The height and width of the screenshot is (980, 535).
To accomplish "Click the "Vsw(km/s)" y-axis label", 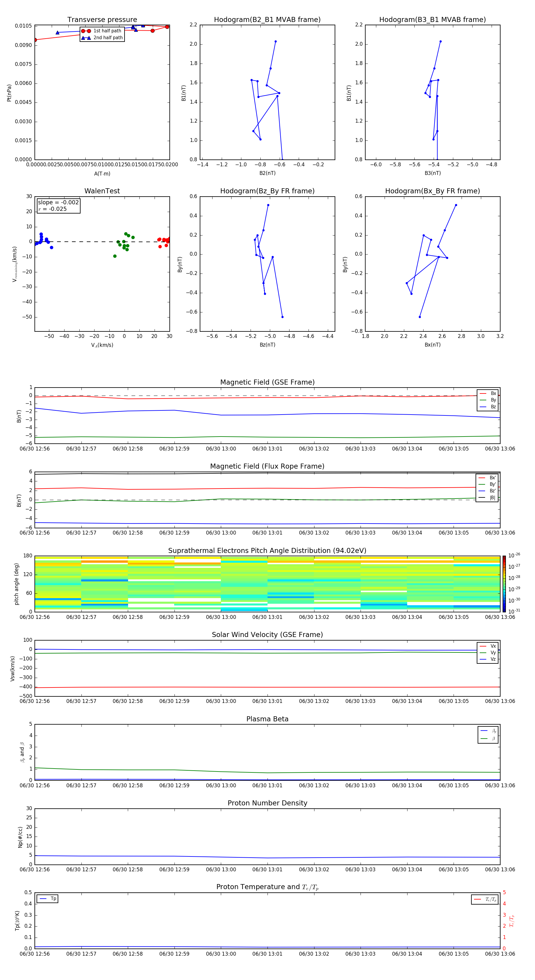I will click(12, 668).
